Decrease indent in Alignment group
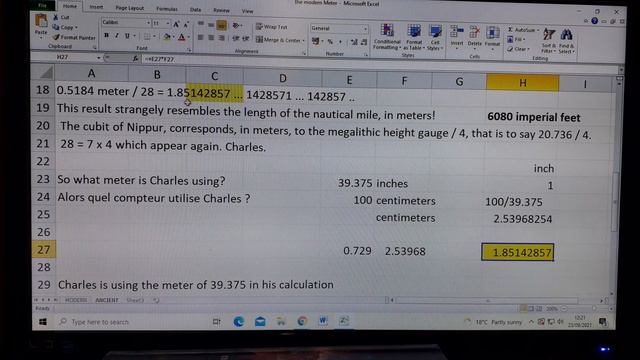Image resolution: width=640 pixels, height=360 pixels. tap(236, 38)
